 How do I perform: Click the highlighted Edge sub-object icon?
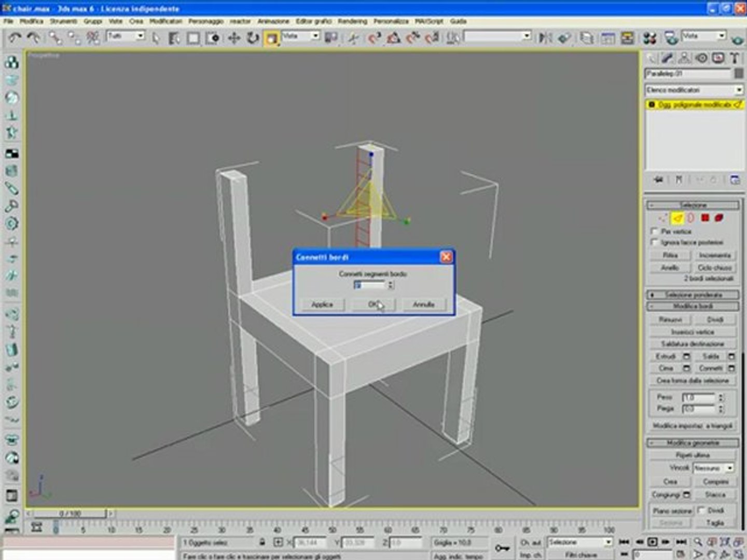pos(677,218)
